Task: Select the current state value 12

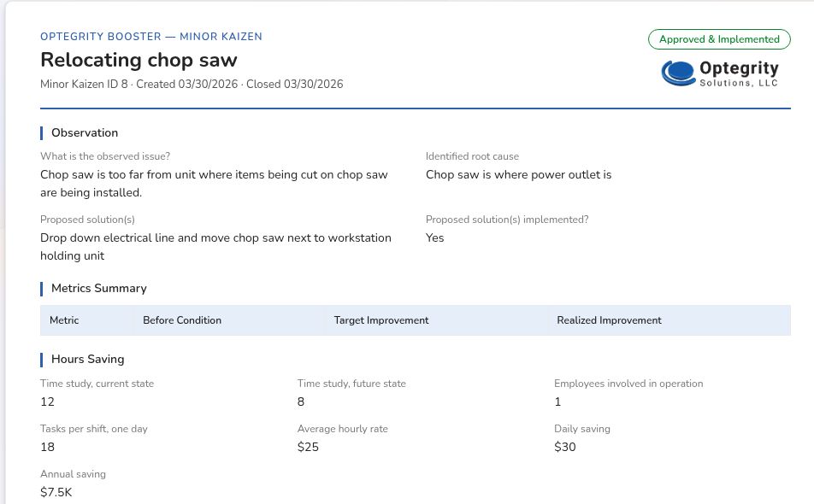Action: (x=47, y=401)
